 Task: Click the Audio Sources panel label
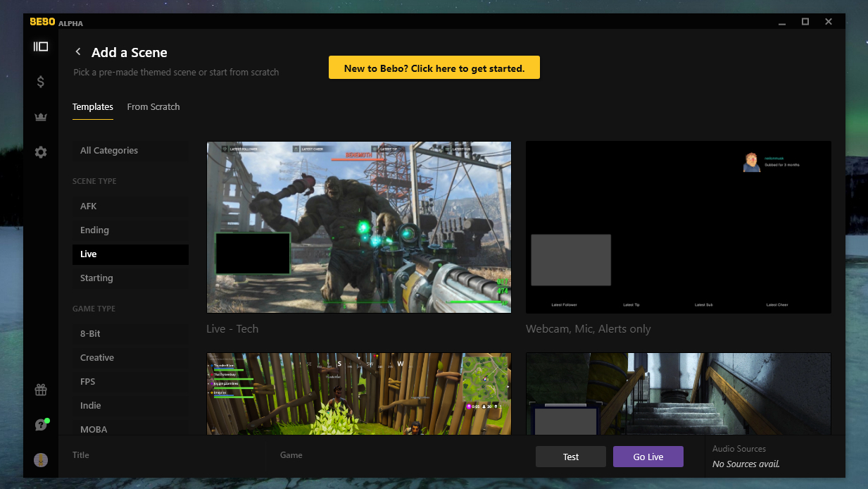point(739,449)
